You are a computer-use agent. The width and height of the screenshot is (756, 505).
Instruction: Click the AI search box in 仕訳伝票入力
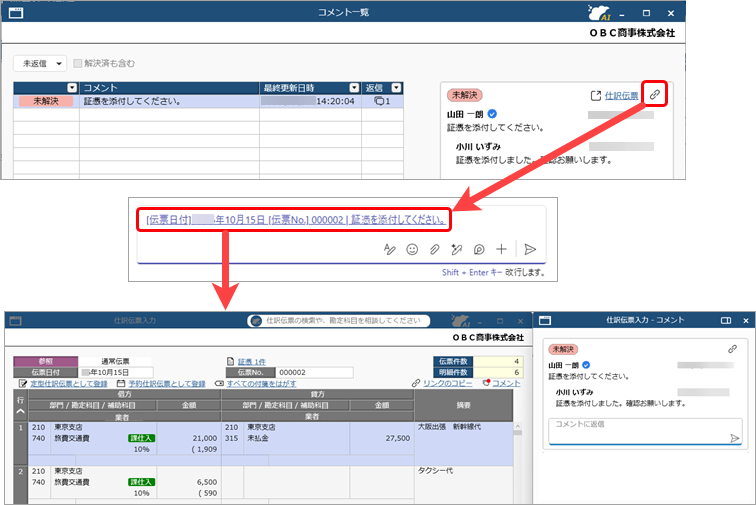(x=339, y=320)
